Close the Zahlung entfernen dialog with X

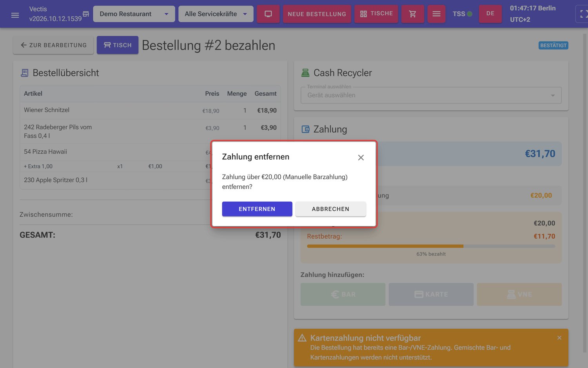click(x=361, y=157)
